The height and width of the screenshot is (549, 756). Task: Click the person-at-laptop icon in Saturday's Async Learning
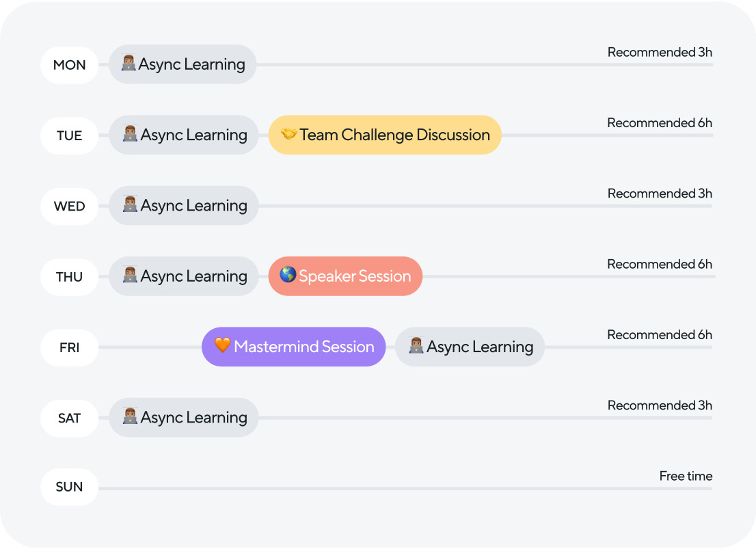pyautogui.click(x=130, y=416)
